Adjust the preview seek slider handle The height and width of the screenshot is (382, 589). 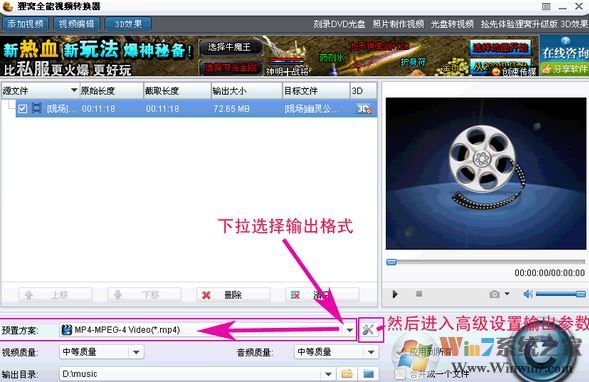pyautogui.click(x=391, y=262)
